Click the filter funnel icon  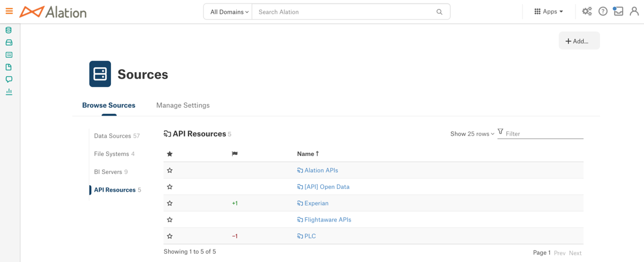(x=500, y=132)
